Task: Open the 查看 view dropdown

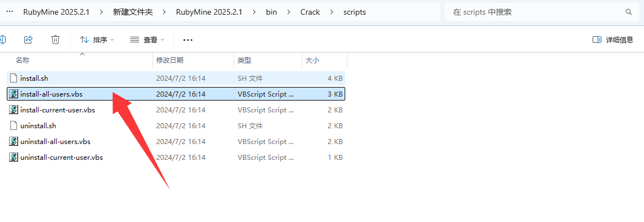Action: [x=147, y=40]
